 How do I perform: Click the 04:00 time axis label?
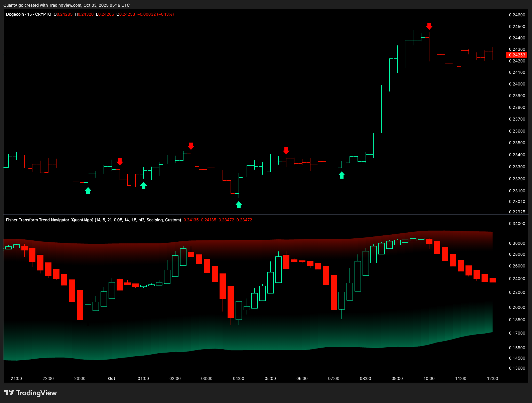click(x=239, y=379)
